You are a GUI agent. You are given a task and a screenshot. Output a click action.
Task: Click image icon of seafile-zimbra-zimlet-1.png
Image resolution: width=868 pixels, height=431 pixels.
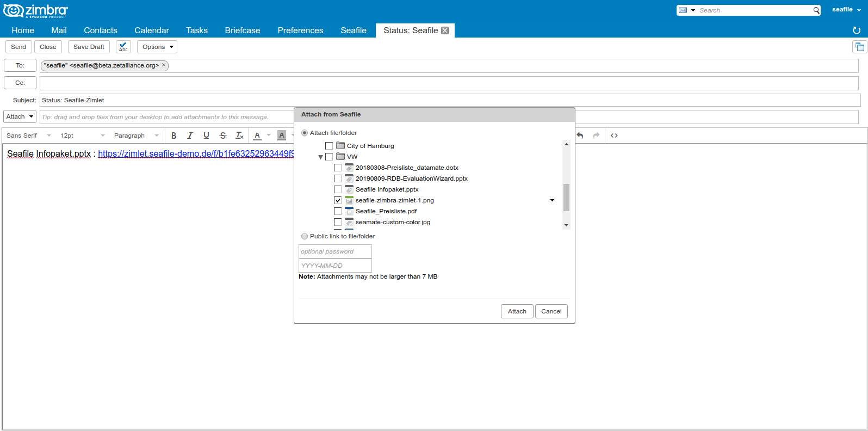[349, 200]
